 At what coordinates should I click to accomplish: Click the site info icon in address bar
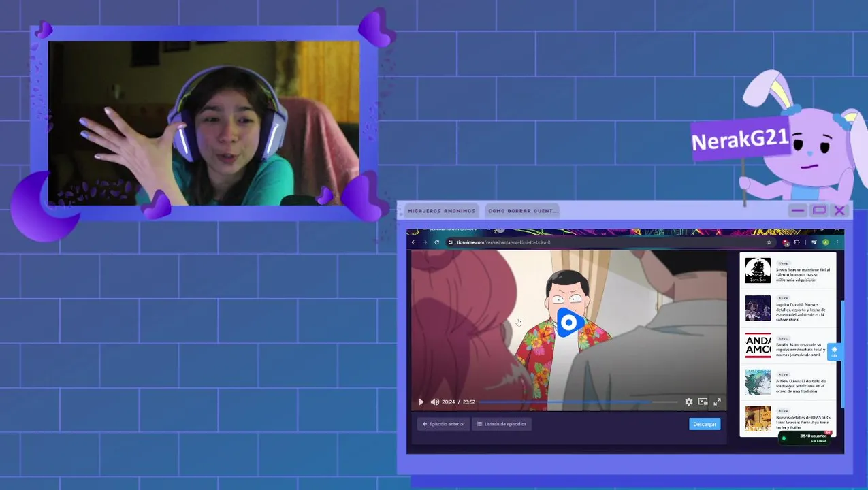pyautogui.click(x=450, y=242)
